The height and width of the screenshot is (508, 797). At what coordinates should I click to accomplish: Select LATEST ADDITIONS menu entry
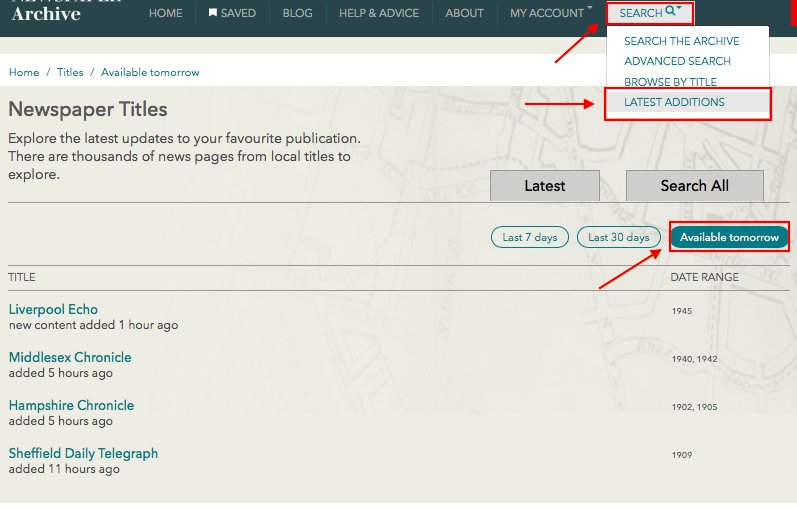click(x=674, y=102)
